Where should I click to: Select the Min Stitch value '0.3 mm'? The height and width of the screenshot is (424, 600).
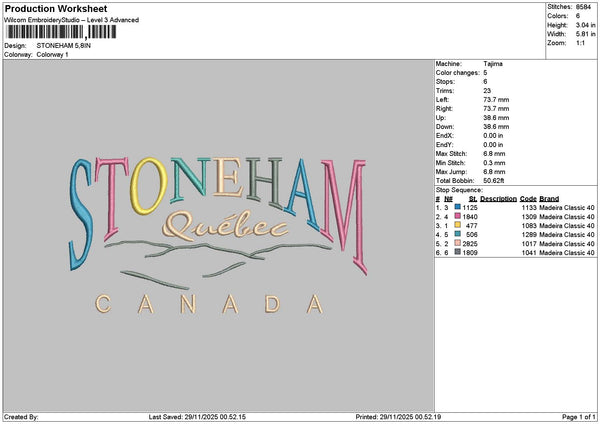point(494,163)
